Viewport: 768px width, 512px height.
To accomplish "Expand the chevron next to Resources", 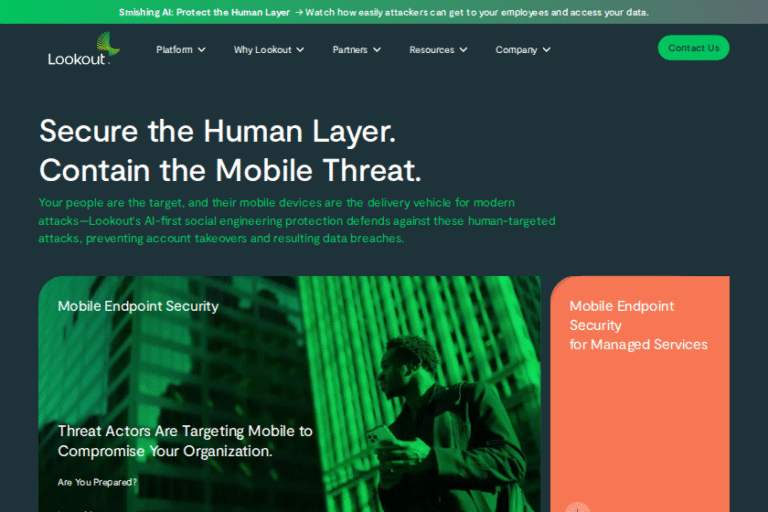I will pos(463,49).
